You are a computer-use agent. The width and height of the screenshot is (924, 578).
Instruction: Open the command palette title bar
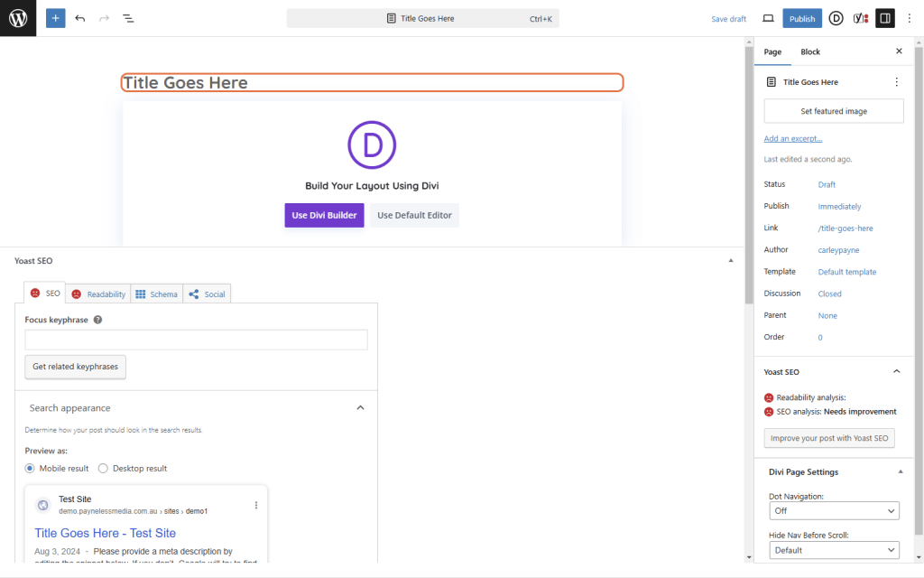(x=422, y=18)
